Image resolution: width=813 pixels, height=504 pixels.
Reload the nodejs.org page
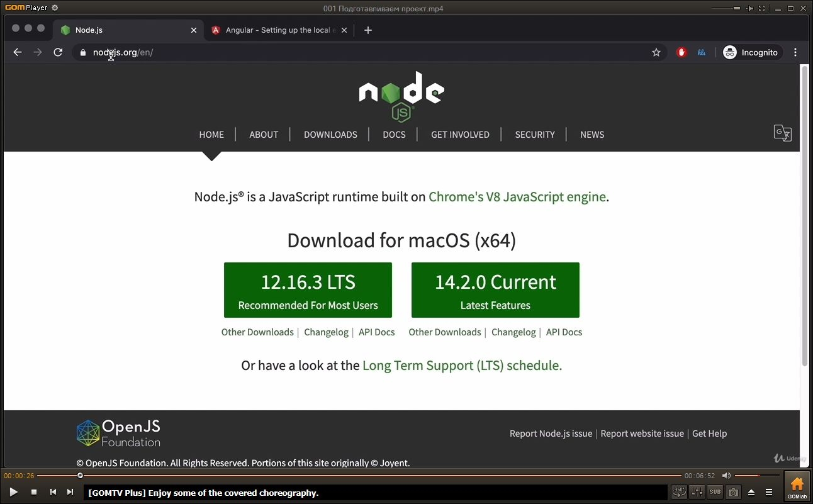pyautogui.click(x=58, y=52)
